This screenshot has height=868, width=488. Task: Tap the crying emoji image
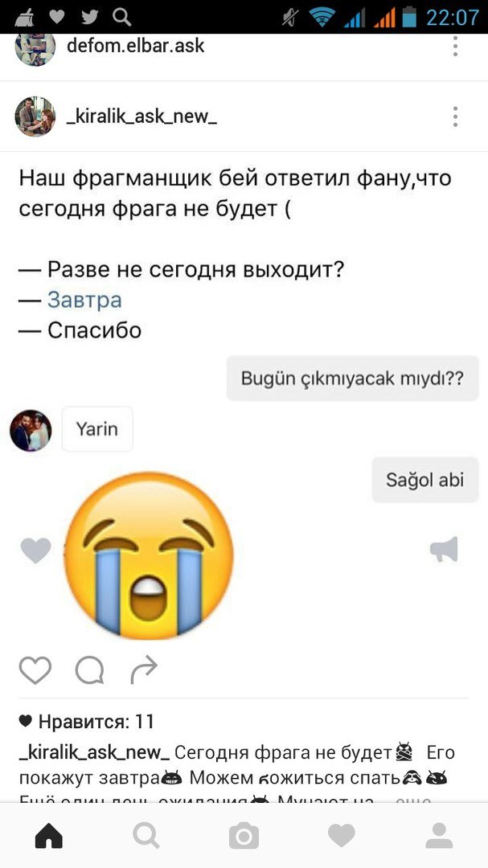149,555
